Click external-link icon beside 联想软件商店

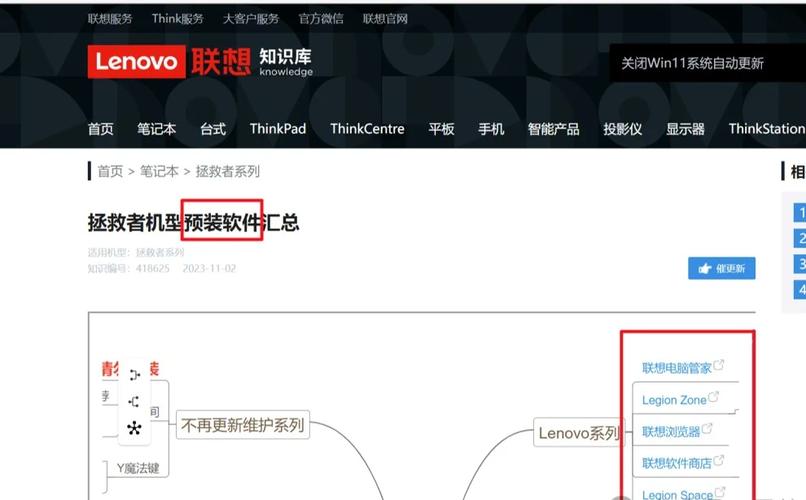click(x=719, y=460)
